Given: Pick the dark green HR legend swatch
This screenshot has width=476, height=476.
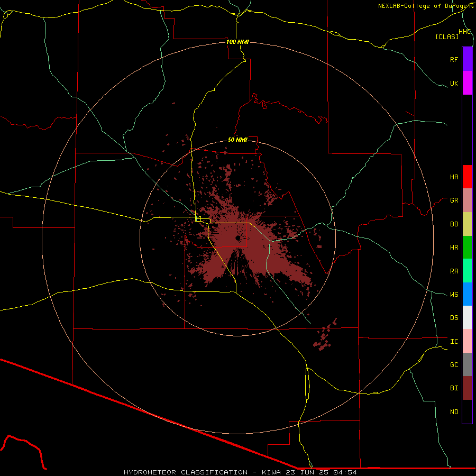Looking at the screenshot, I should click(467, 248).
